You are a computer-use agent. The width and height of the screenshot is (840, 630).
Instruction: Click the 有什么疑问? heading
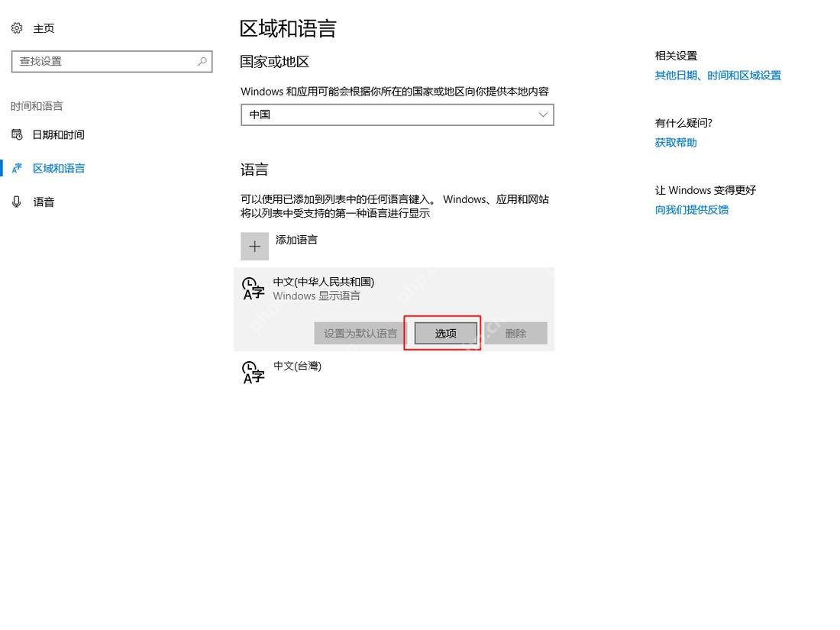(x=683, y=123)
